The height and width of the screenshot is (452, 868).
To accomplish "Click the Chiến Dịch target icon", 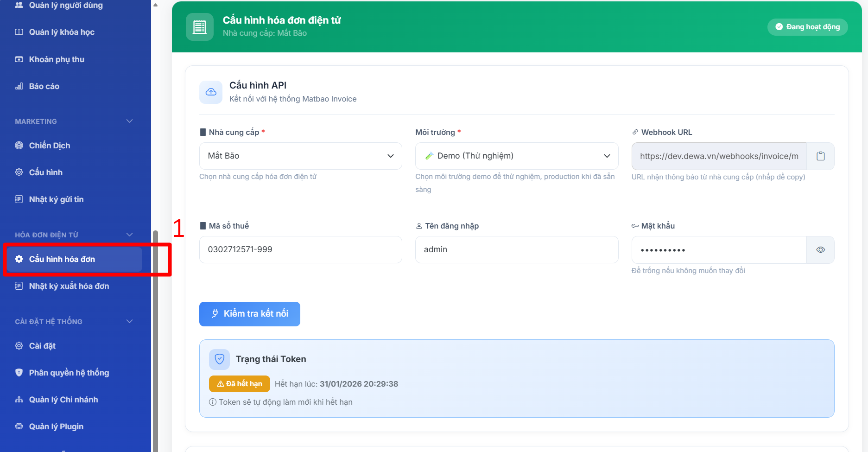I will tap(19, 146).
